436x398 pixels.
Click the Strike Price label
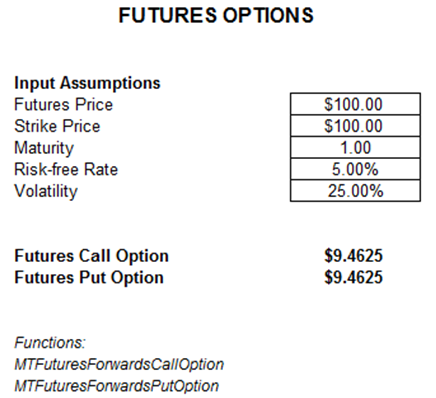coord(57,126)
